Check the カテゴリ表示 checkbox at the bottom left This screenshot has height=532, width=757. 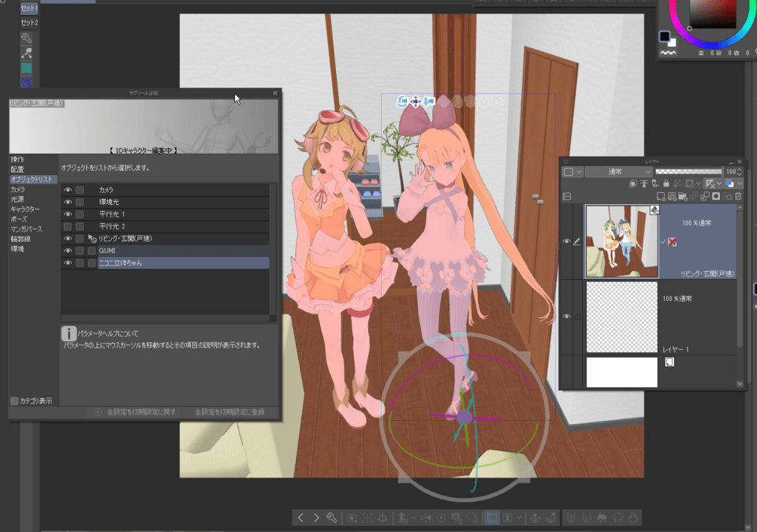[x=13, y=400]
